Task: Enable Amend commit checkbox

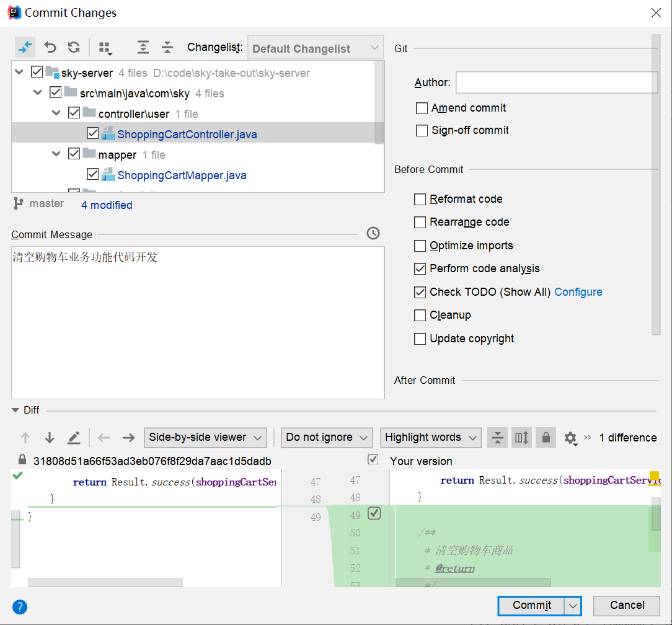Action: coord(422,108)
